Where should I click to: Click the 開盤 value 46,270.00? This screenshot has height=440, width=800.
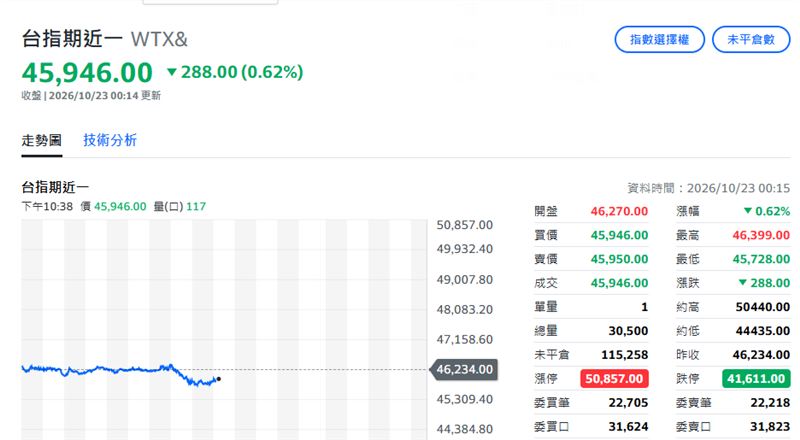619,211
